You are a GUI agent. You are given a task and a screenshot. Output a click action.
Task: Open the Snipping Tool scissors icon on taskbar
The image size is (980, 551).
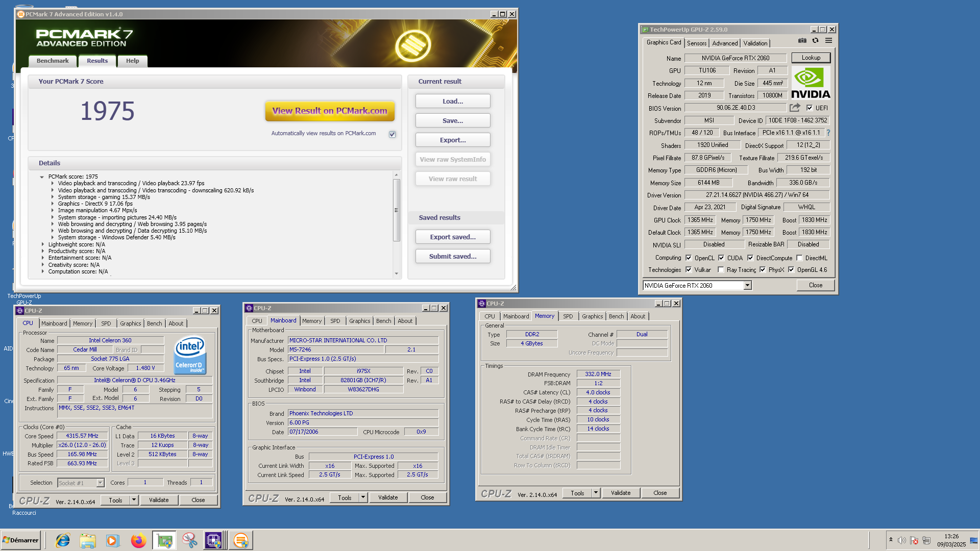point(189,540)
